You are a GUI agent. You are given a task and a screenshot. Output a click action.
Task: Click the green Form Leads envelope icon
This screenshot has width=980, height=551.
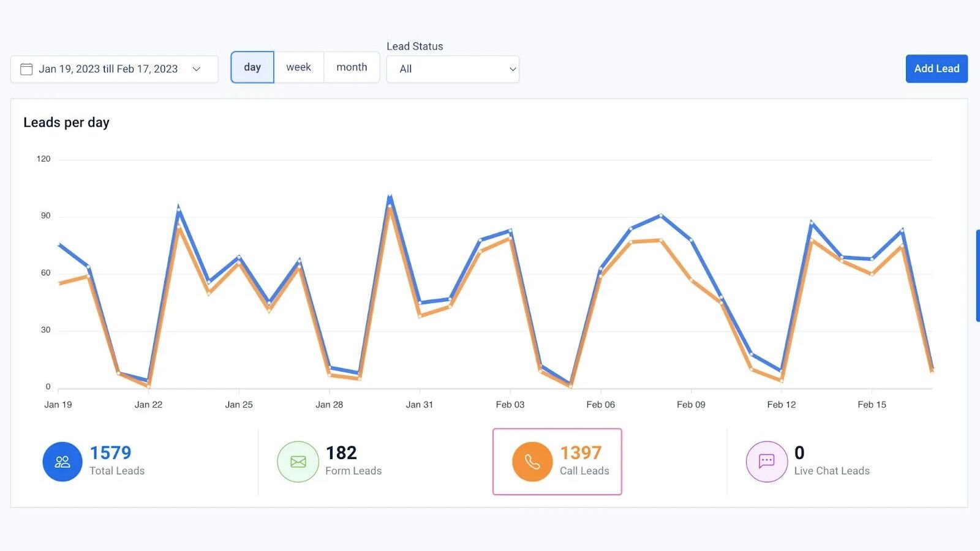[298, 462]
